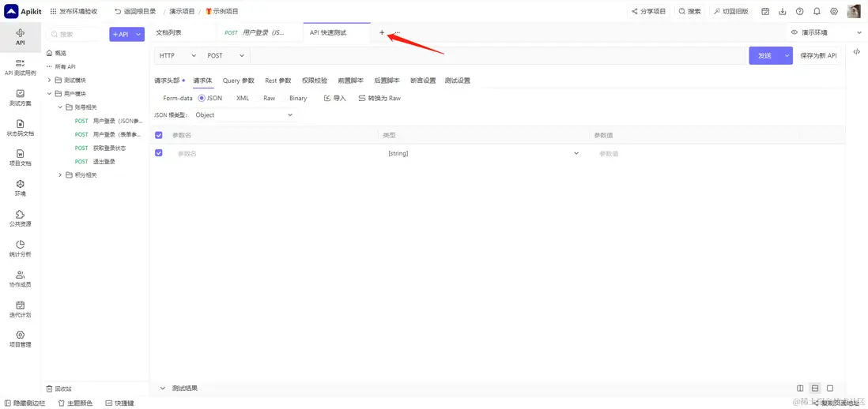
Task: Open the POST method dropdown
Action: (x=226, y=55)
